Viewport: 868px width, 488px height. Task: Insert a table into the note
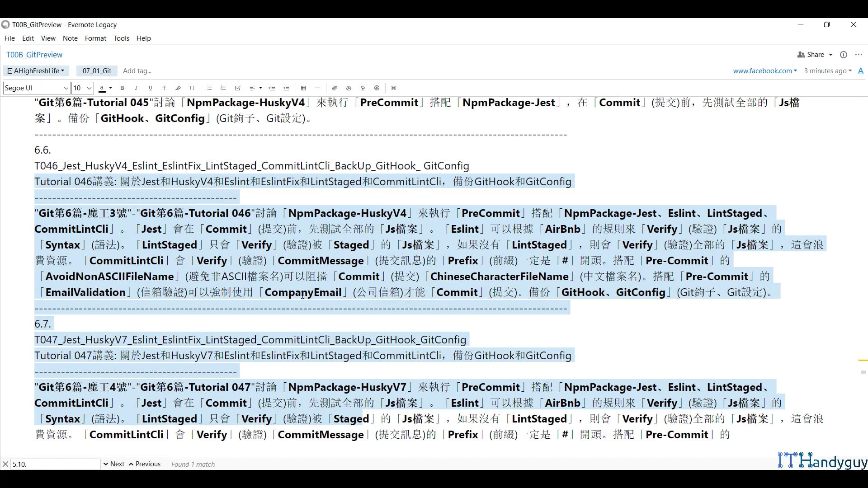[x=303, y=88]
